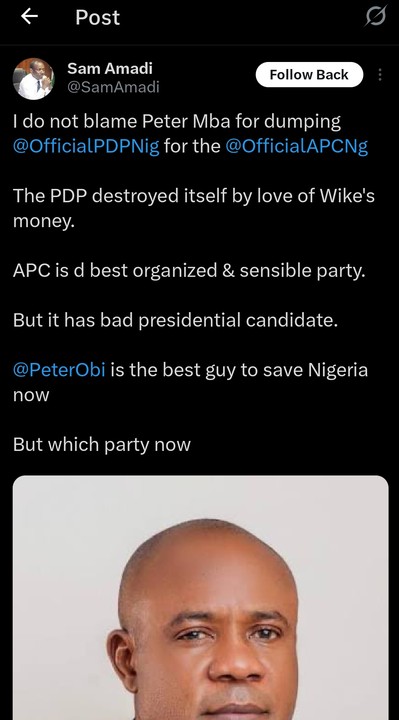
Task: Tap the 'bad presidential candidate' sentence
Action: pos(175,321)
